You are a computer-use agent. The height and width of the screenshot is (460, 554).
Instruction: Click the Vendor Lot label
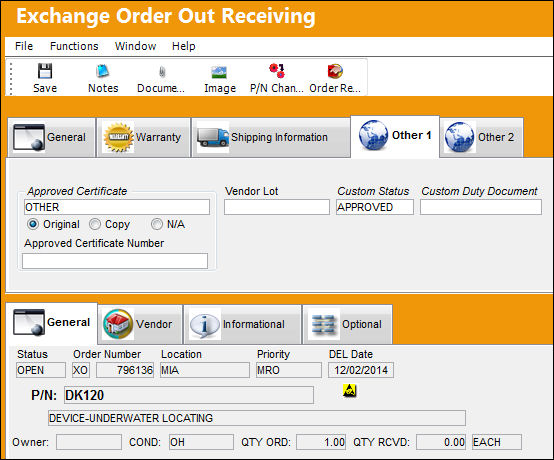252,191
